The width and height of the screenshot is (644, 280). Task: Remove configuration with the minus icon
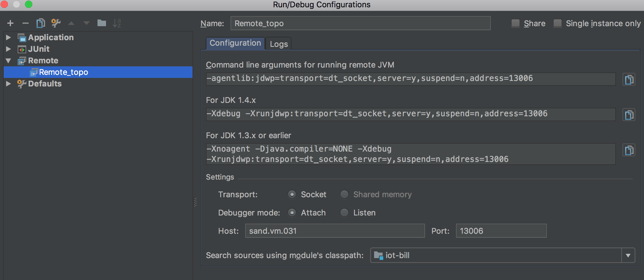tap(26, 23)
